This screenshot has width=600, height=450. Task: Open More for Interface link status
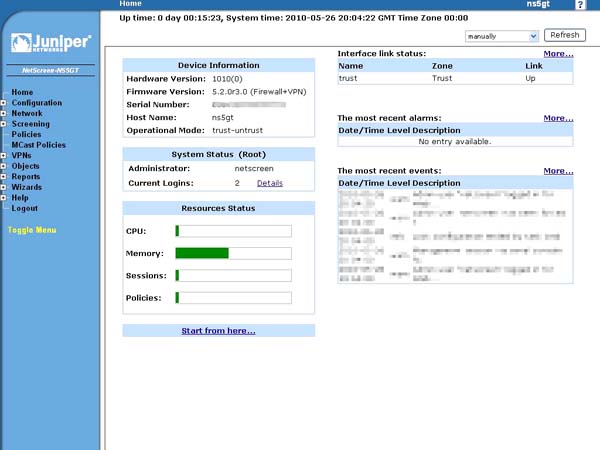tap(558, 54)
